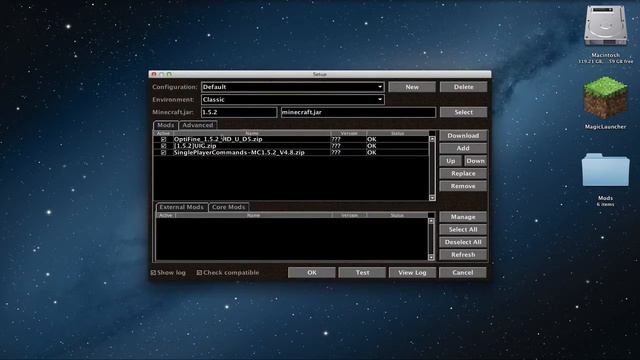The image size is (640, 360).
Task: Close the Setup window with red button
Action: 154,74
